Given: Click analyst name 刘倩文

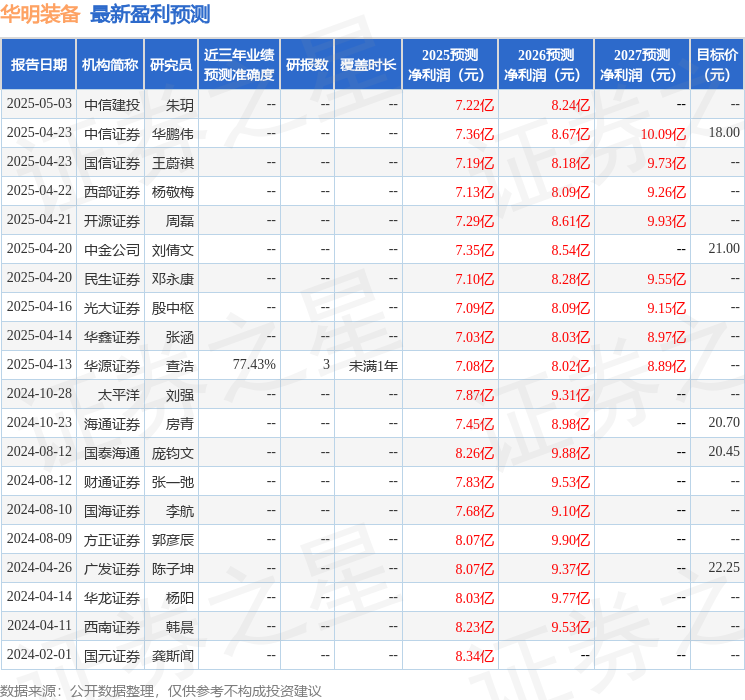Looking at the screenshot, I should coord(172,250).
